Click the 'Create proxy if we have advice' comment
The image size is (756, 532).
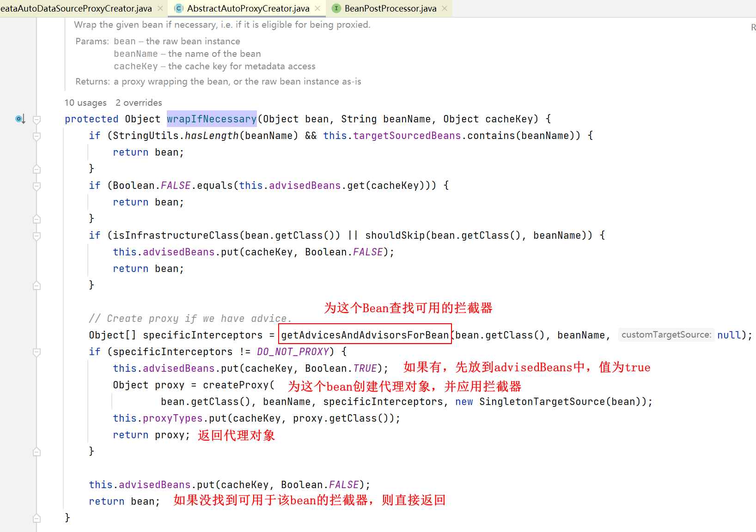click(190, 319)
